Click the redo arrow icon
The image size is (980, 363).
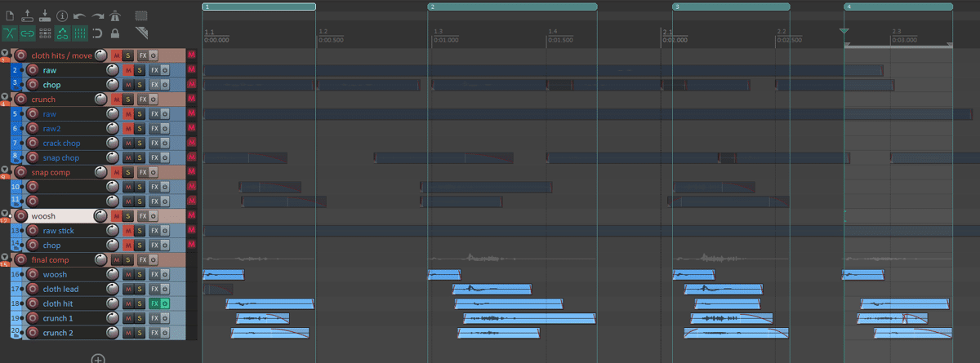click(97, 15)
